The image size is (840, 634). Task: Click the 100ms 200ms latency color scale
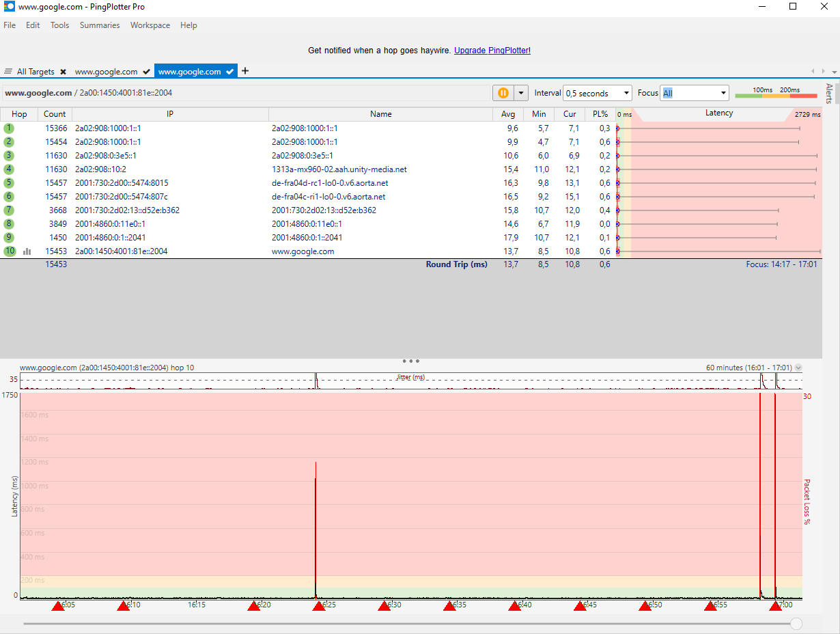point(776,93)
